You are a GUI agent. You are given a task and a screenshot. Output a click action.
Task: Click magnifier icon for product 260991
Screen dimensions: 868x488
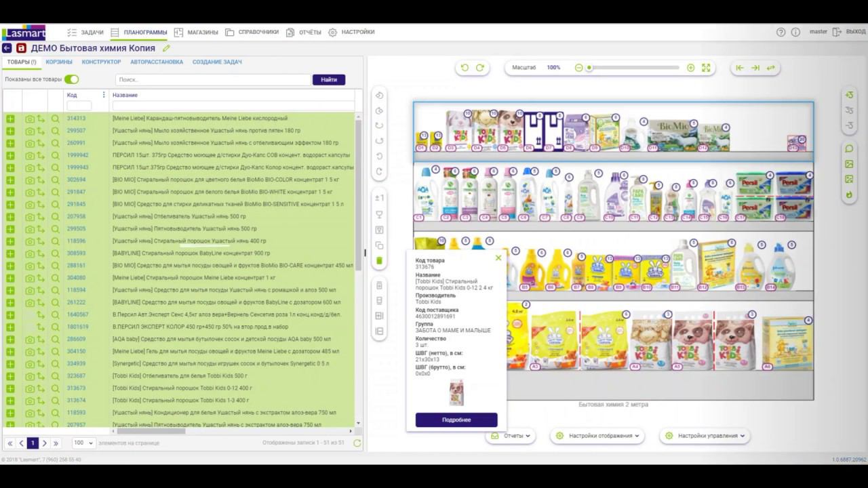point(55,143)
